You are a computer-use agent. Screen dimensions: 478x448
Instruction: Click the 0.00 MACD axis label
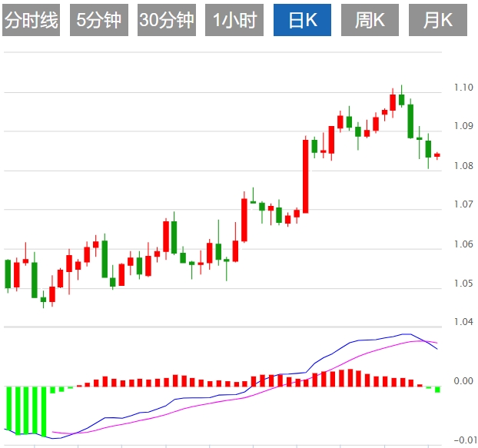coord(463,381)
